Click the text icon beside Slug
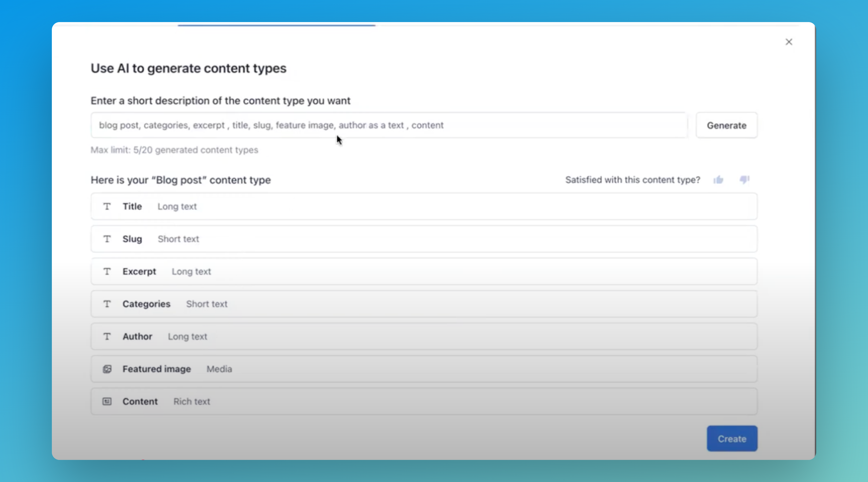This screenshot has height=482, width=868. coord(107,239)
